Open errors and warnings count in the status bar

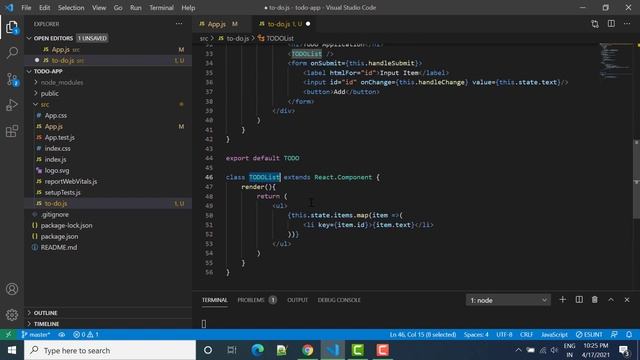pyautogui.click(x=86, y=334)
